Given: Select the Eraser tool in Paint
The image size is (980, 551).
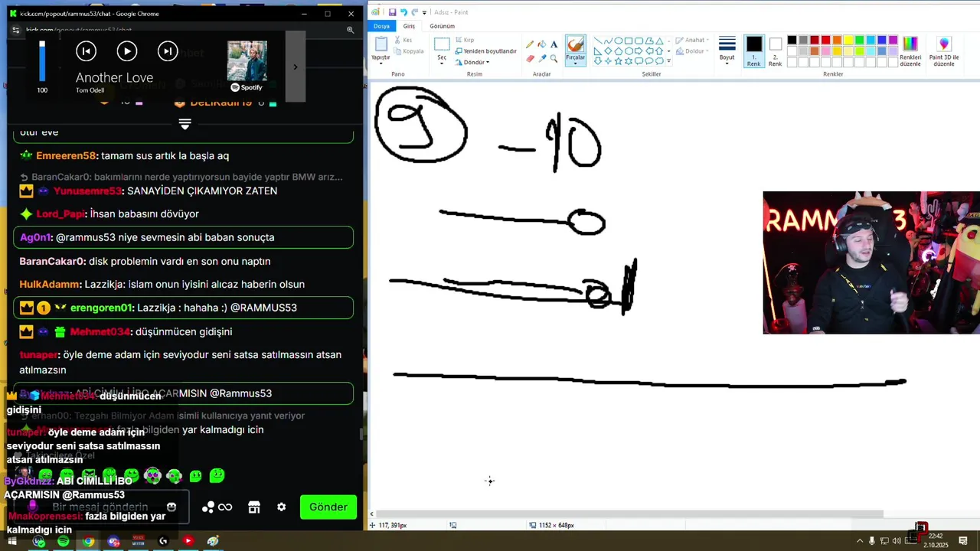Looking at the screenshot, I should (530, 58).
